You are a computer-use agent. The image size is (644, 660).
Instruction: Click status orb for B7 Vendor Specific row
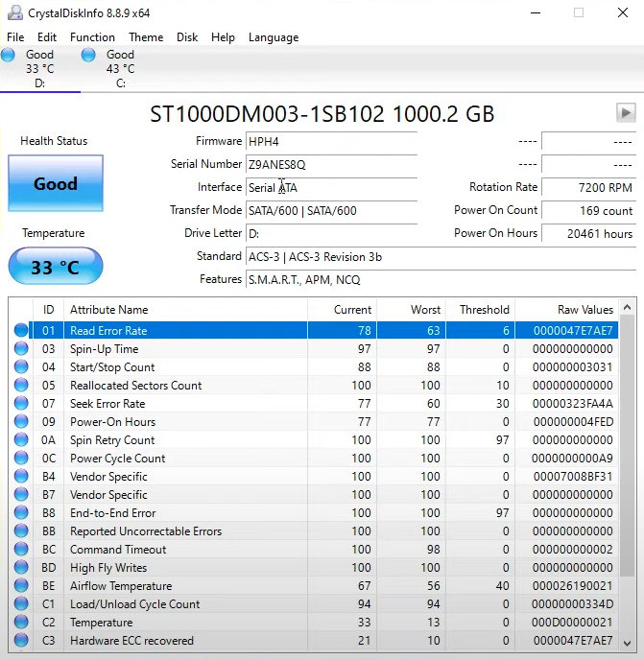(x=21, y=494)
